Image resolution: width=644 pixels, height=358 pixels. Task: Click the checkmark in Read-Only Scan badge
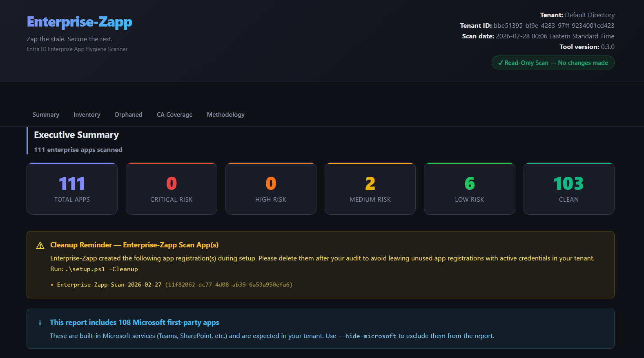tap(500, 63)
